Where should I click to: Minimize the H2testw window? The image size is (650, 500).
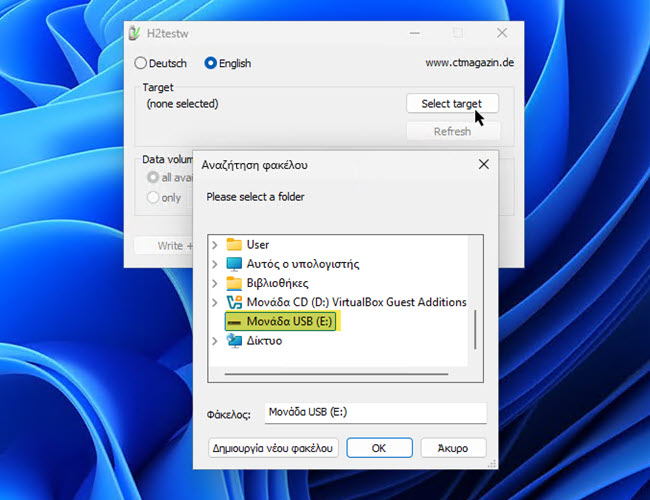pyautogui.click(x=415, y=33)
